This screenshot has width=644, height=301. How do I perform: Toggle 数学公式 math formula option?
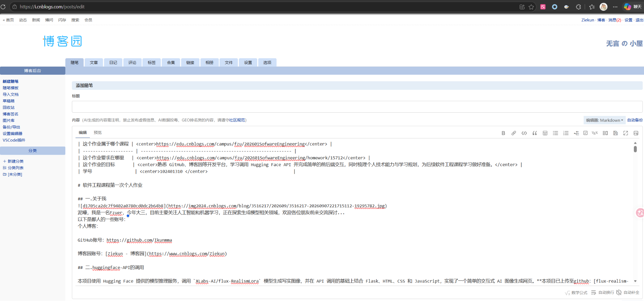coord(576,293)
